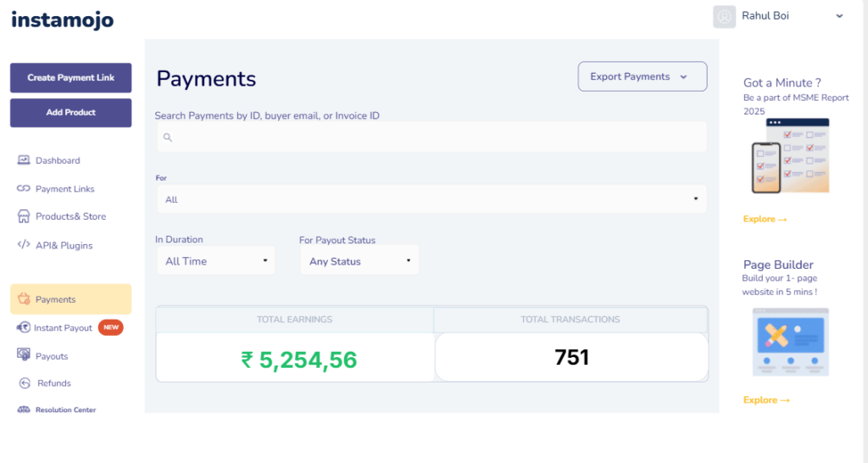
Task: Open Resolution Center
Action: [x=65, y=410]
